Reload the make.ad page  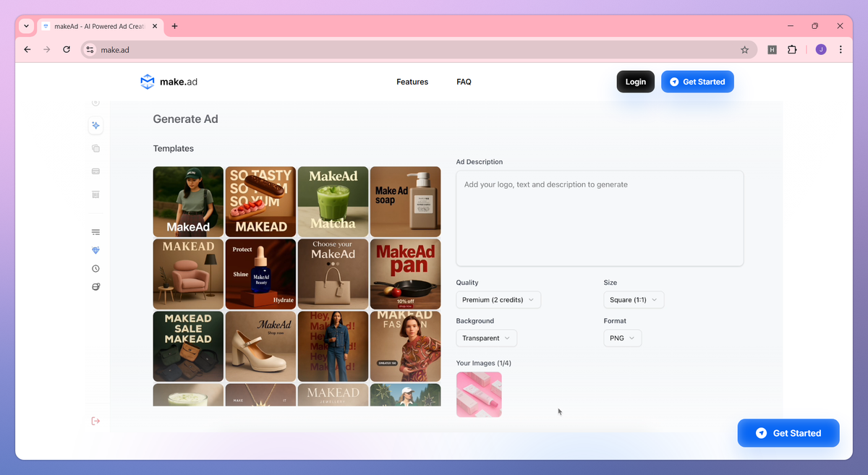(x=67, y=50)
